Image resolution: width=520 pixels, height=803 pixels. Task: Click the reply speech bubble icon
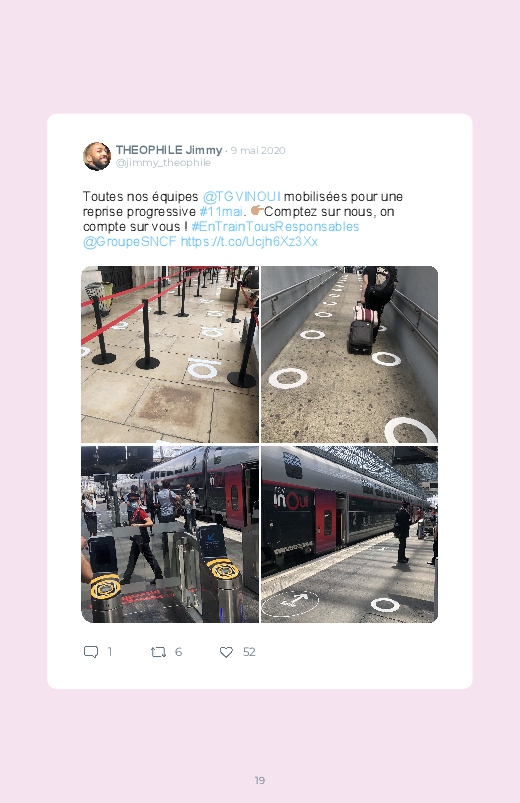pyautogui.click(x=91, y=652)
